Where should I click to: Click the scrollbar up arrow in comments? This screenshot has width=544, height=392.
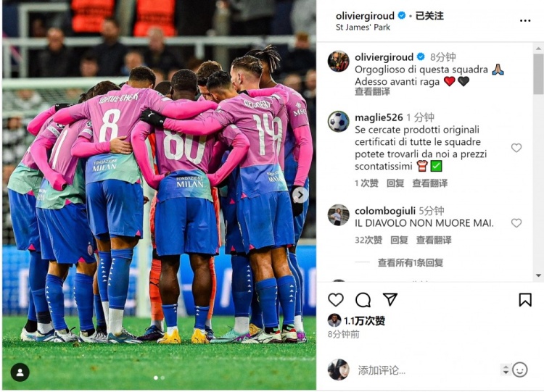[538, 48]
